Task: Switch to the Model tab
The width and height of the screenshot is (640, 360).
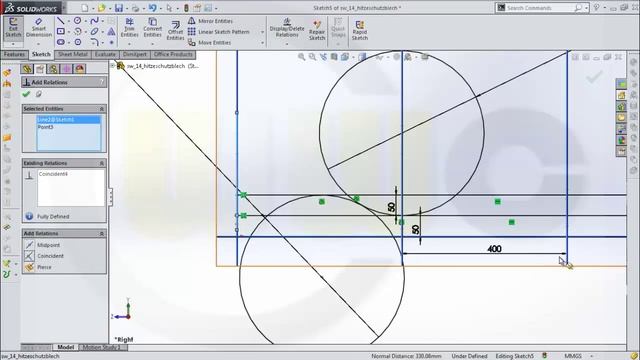Action: point(65,347)
